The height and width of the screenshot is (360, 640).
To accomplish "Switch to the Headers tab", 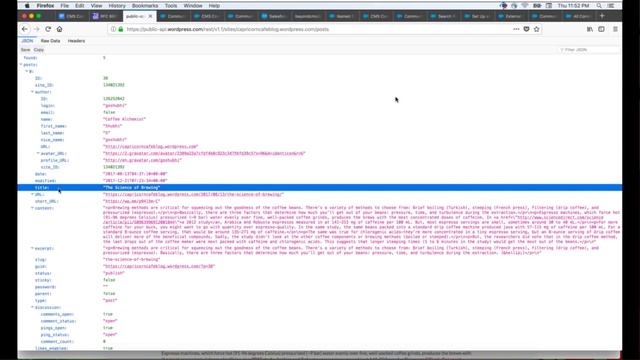I will pyautogui.click(x=76, y=41).
